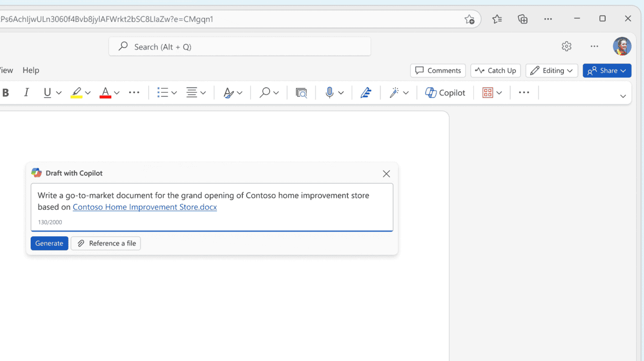Toggle underline formatting

[x=48, y=92]
